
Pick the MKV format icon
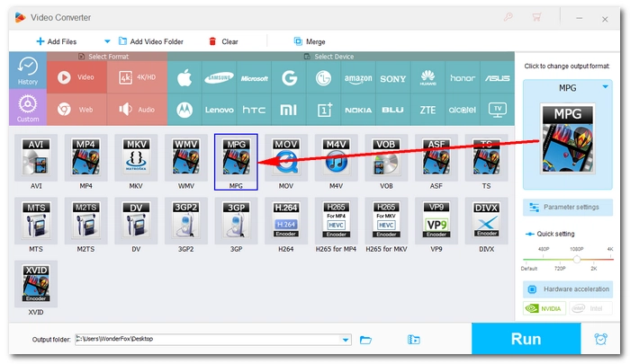point(136,157)
